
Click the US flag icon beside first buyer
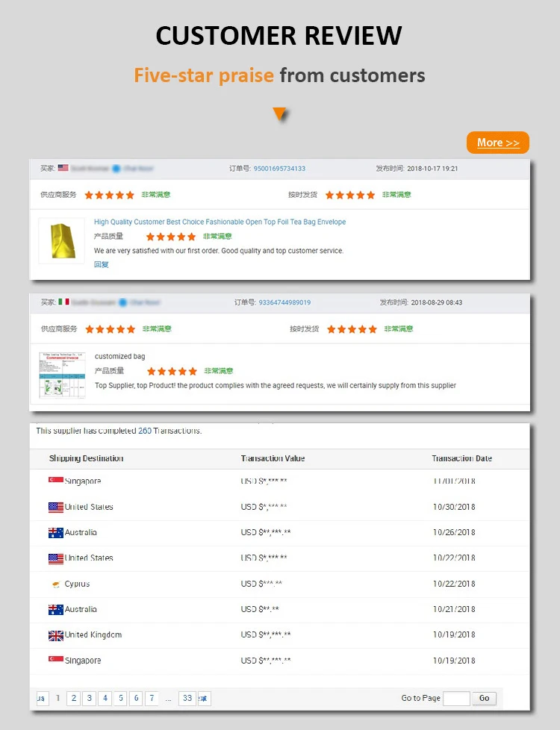(63, 169)
